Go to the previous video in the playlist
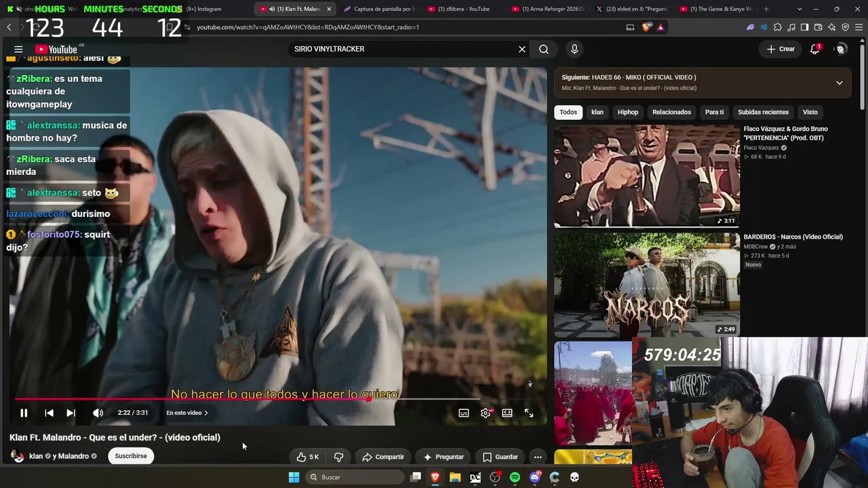 coord(49,413)
